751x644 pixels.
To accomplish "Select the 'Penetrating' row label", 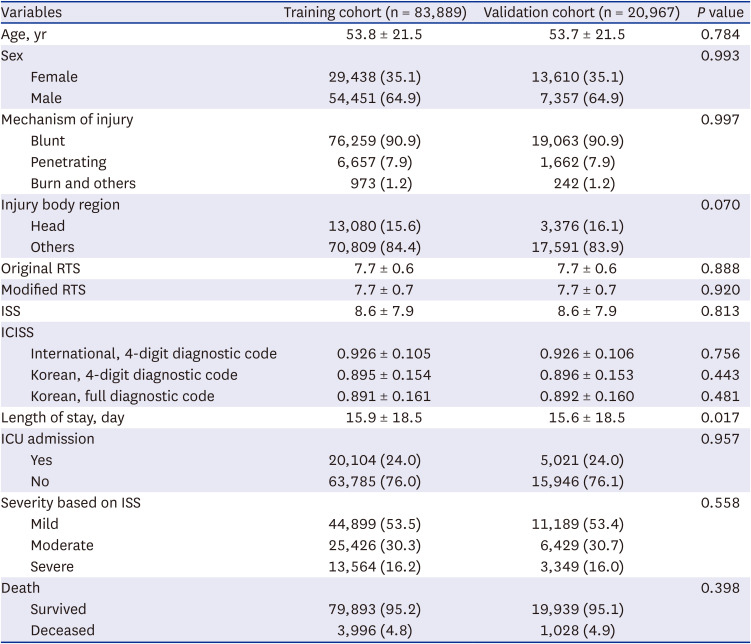I will 68,162.
